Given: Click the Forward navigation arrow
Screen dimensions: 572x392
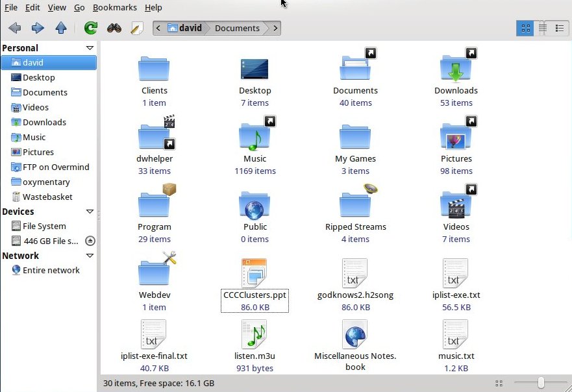Looking at the screenshot, I should (x=38, y=28).
